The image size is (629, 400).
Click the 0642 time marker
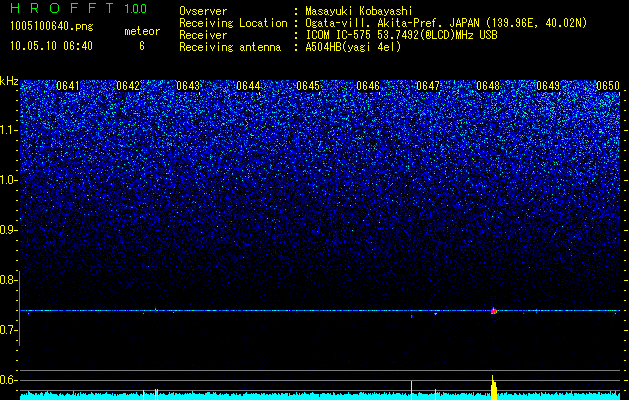coord(128,86)
